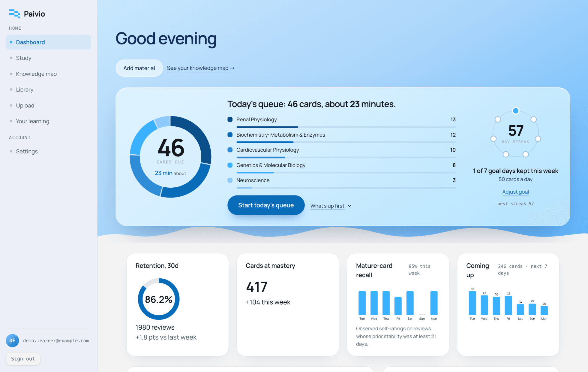
Task: Click the filled streak day dot at top
Action: [516, 111]
